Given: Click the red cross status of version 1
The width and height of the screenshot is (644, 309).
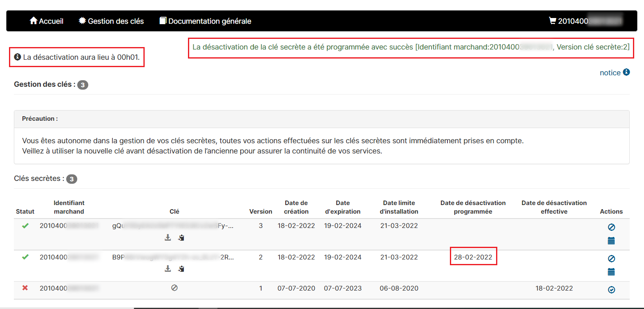Looking at the screenshot, I should [25, 288].
